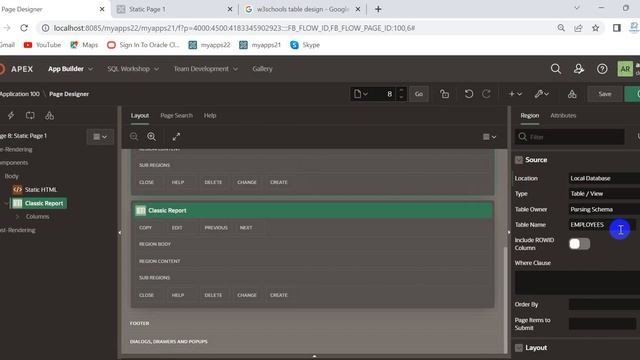The height and width of the screenshot is (360, 640).
Task: Click the Table Name field with EMPLOYEES
Action: 602,224
